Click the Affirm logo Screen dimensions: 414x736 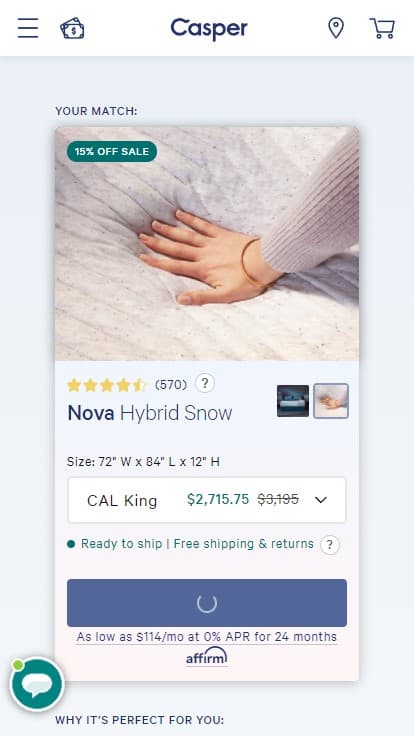(x=207, y=657)
